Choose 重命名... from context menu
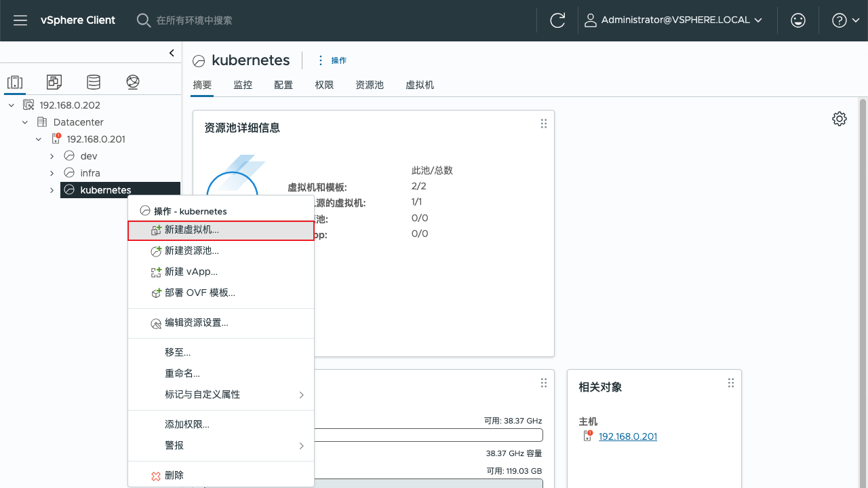Screen dimensions: 868x488 click(221, 374)
